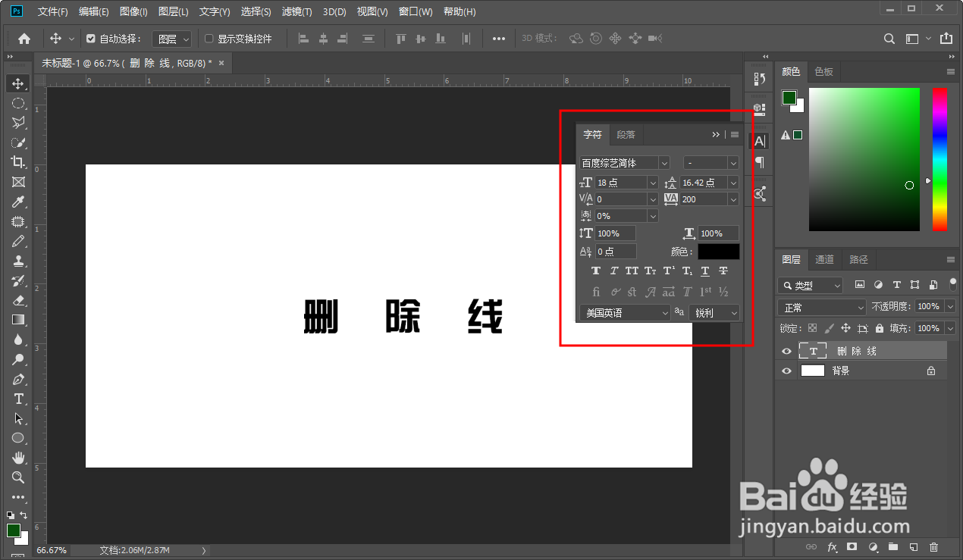This screenshot has height=560, width=963.
Task: Open the 美国英语 language dropdown
Action: tap(625, 312)
